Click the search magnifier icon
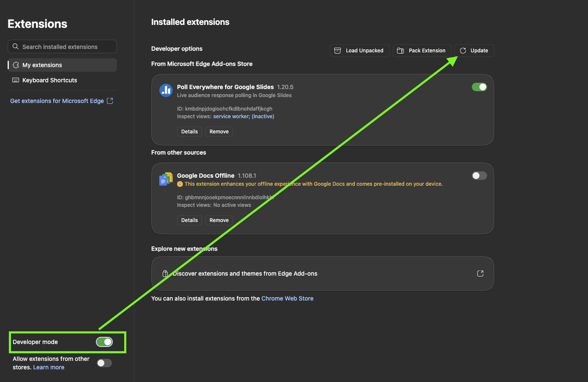The height and width of the screenshot is (382, 588). (16, 46)
